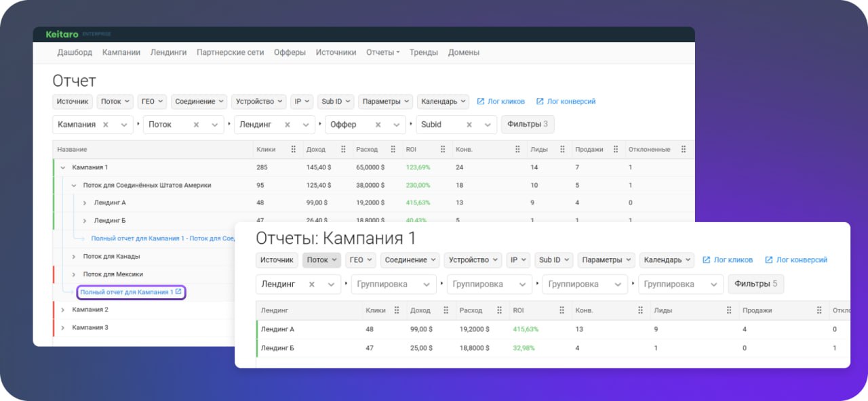
Task: Open the Календарь dropdown in Кампания 1 report
Action: (x=667, y=260)
